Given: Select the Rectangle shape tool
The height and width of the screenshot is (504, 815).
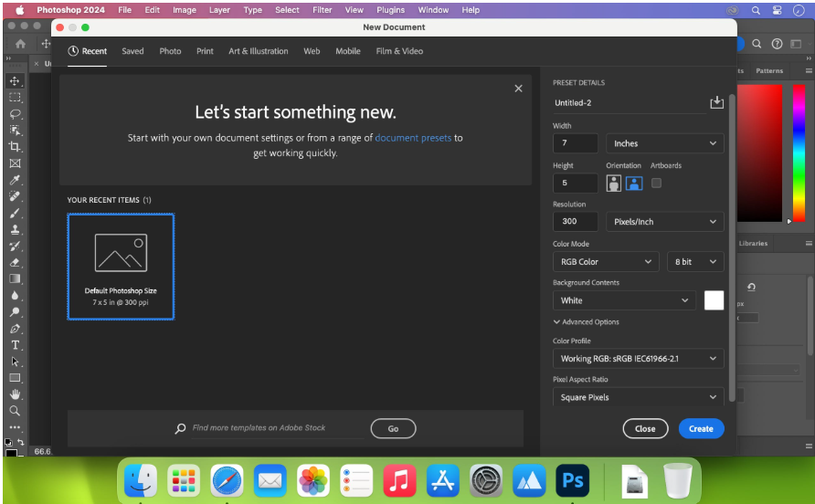Looking at the screenshot, I should pos(15,378).
